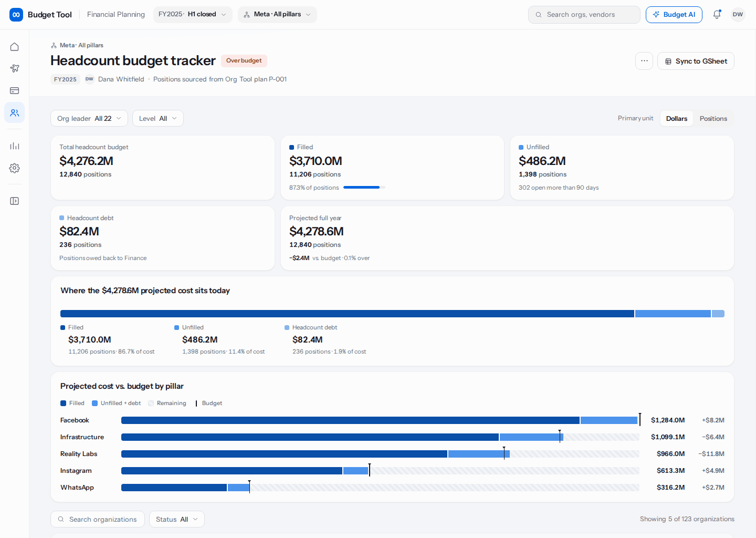
Task: Click the three-dot more options button
Action: tap(644, 61)
